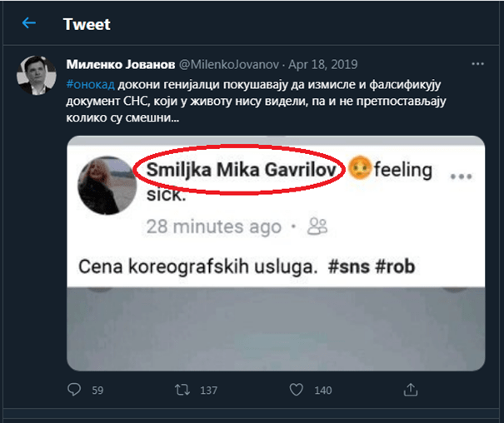Click the heart like icon

[295, 390]
